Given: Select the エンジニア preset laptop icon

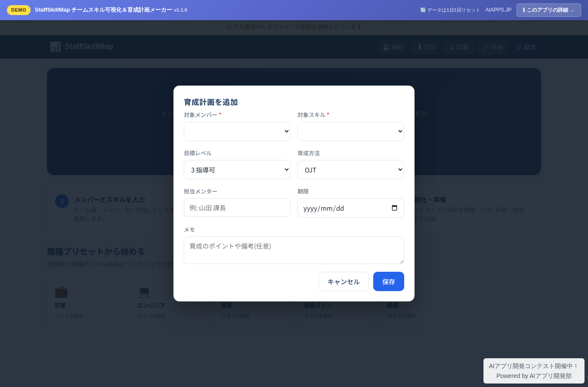Looking at the screenshot, I should pyautogui.click(x=144, y=292).
